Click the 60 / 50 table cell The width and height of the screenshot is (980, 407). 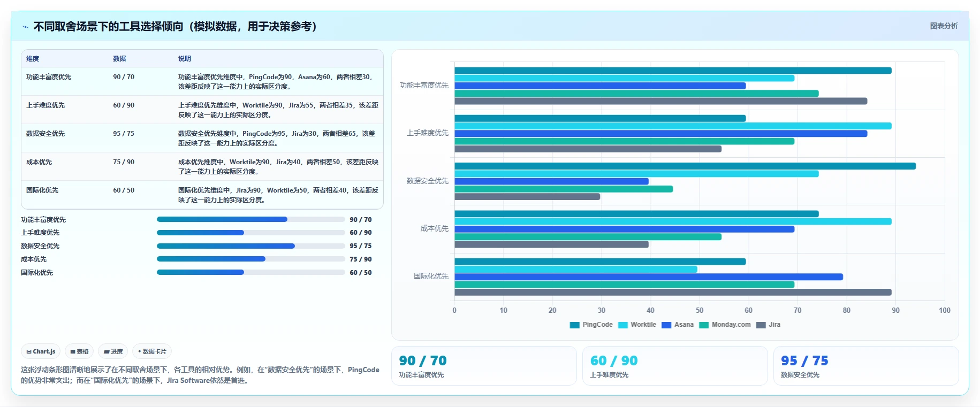pos(124,190)
